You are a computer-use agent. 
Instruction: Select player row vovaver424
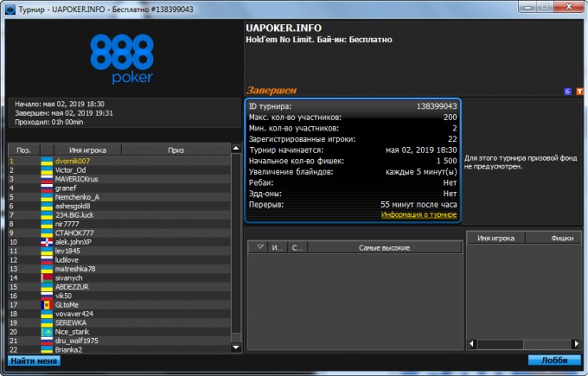119,314
